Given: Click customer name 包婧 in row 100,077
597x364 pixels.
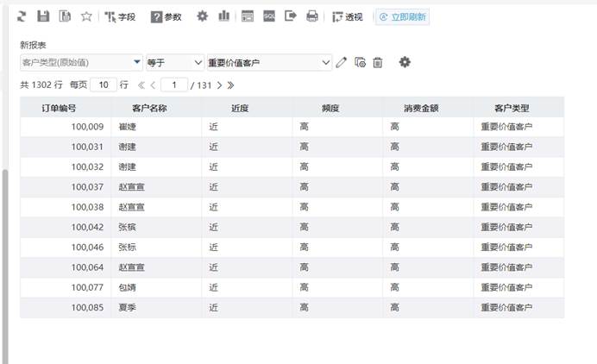Looking at the screenshot, I should (x=127, y=287).
